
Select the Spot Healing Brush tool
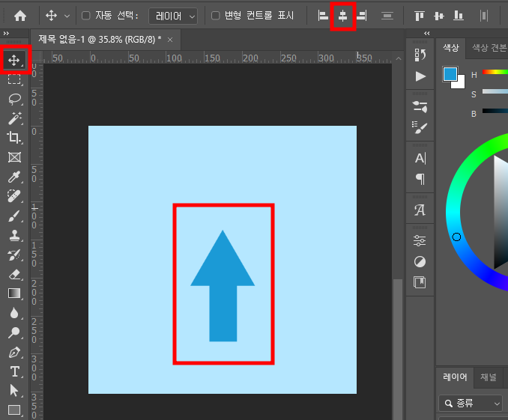click(x=14, y=196)
